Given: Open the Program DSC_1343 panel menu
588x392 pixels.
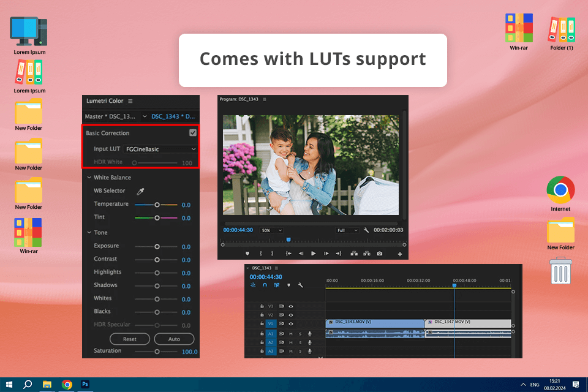Looking at the screenshot, I should (x=265, y=99).
